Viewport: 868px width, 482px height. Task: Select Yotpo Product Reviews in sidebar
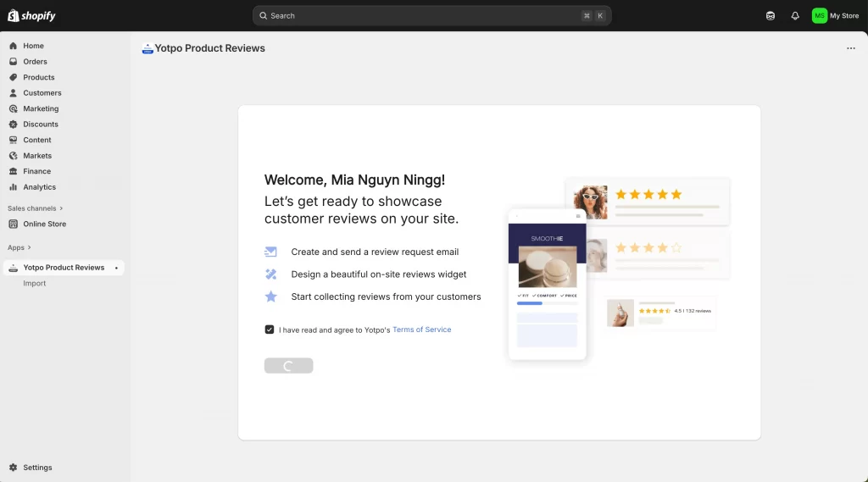pyautogui.click(x=64, y=268)
